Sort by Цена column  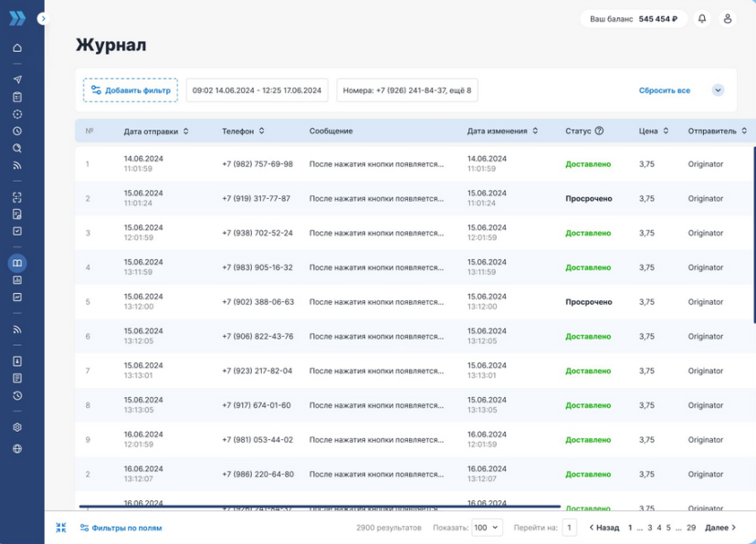click(666, 131)
